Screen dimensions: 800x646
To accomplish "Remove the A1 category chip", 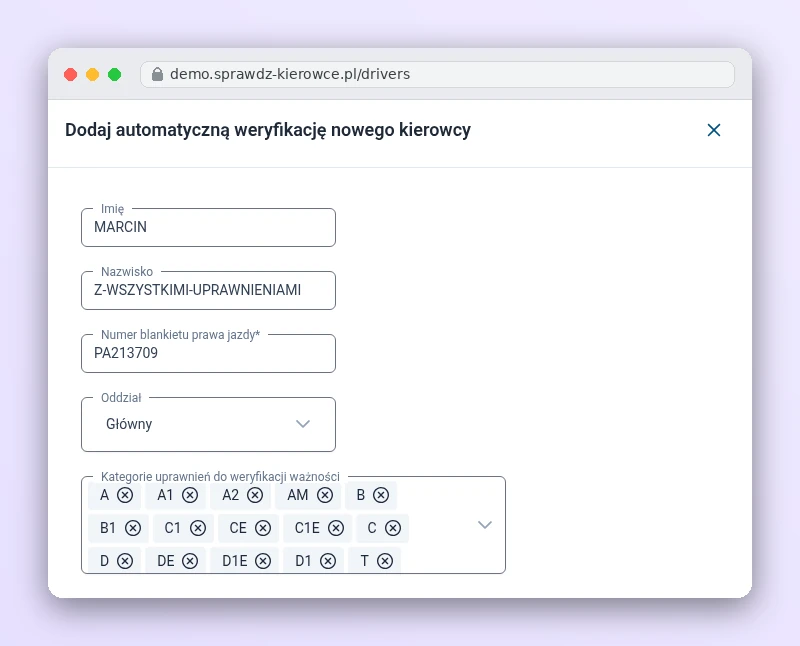I will (x=190, y=495).
